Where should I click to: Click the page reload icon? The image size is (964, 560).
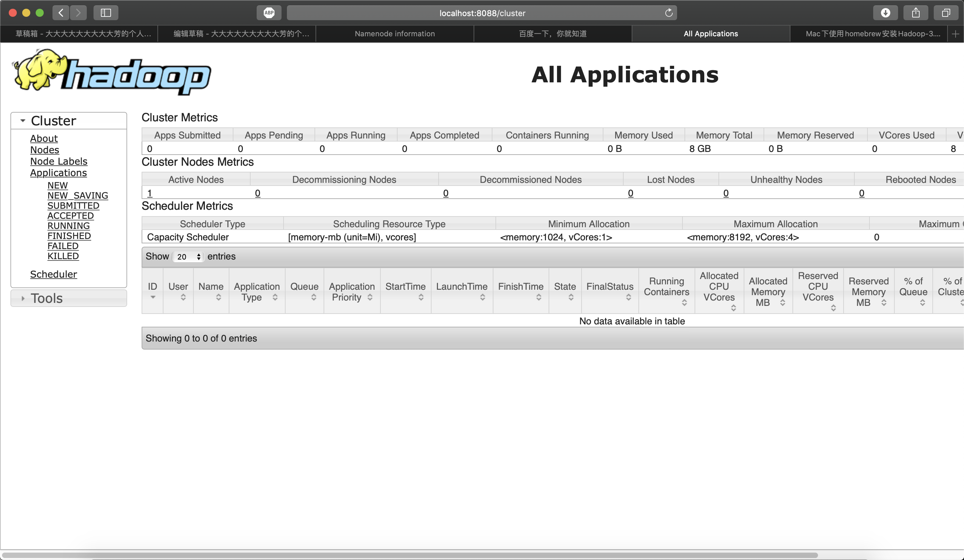click(669, 13)
